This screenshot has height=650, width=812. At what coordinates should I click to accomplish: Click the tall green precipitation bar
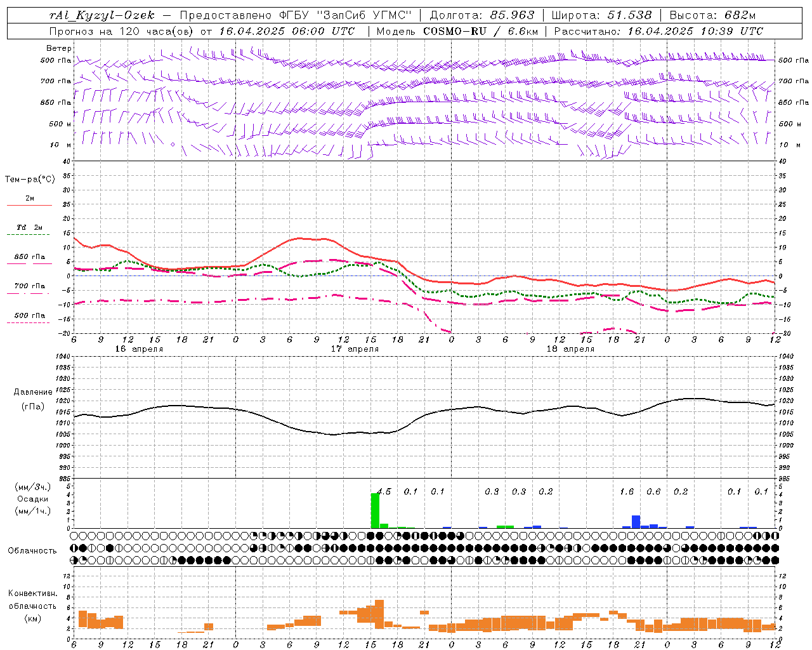click(375, 510)
